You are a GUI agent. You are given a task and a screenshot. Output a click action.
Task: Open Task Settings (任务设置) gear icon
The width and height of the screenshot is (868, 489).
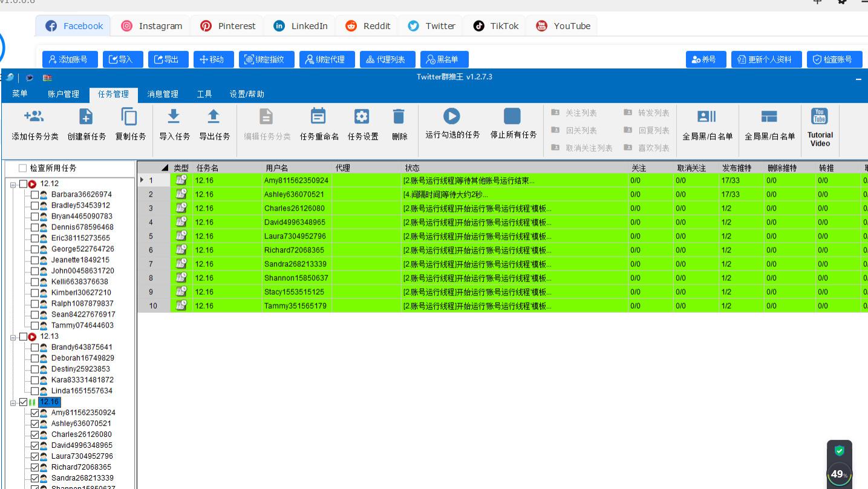(x=362, y=116)
